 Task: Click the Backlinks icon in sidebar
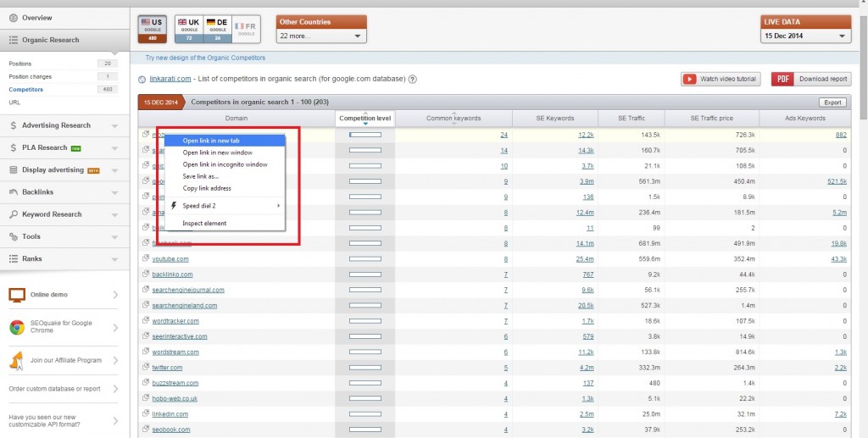click(14, 192)
